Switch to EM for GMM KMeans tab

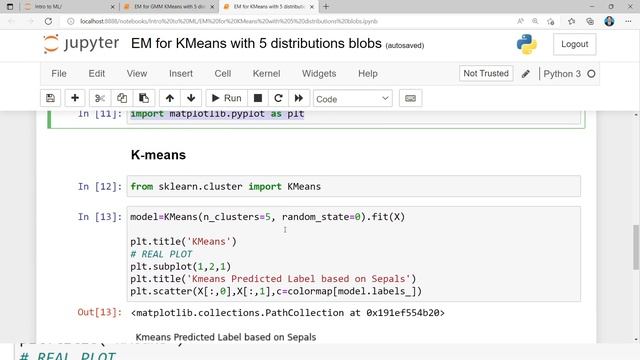pyautogui.click(x=170, y=7)
